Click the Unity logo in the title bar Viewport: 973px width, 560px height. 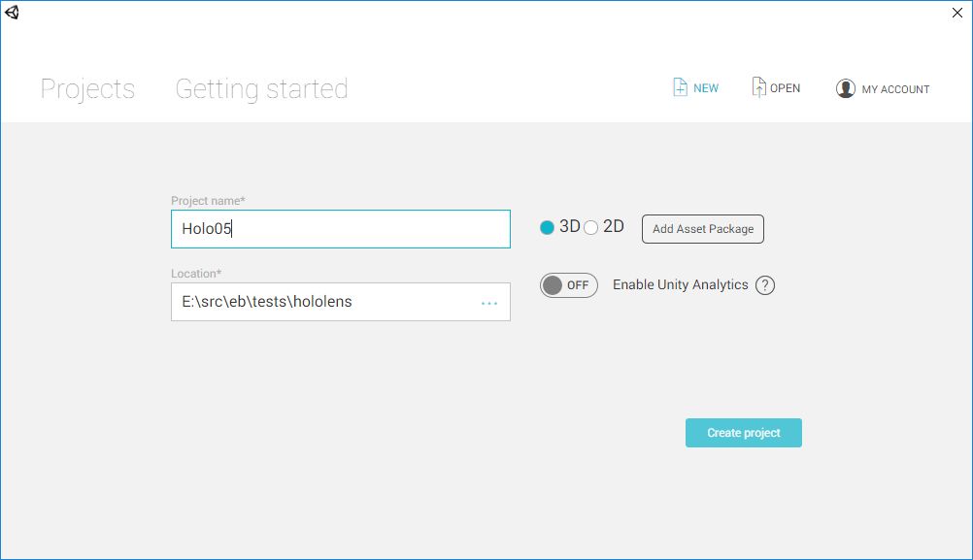coord(12,13)
